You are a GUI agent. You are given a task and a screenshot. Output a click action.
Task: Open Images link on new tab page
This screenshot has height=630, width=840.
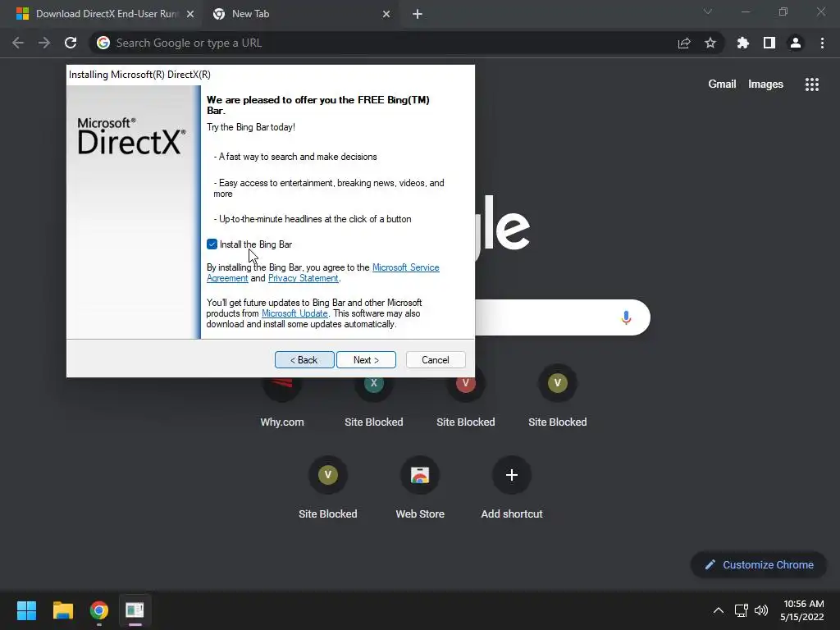pos(765,84)
